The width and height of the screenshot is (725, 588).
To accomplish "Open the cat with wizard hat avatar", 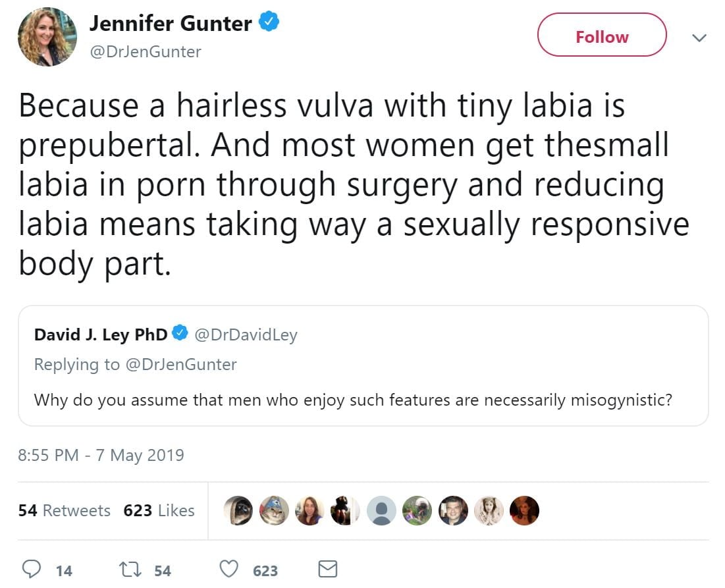I will point(274,511).
